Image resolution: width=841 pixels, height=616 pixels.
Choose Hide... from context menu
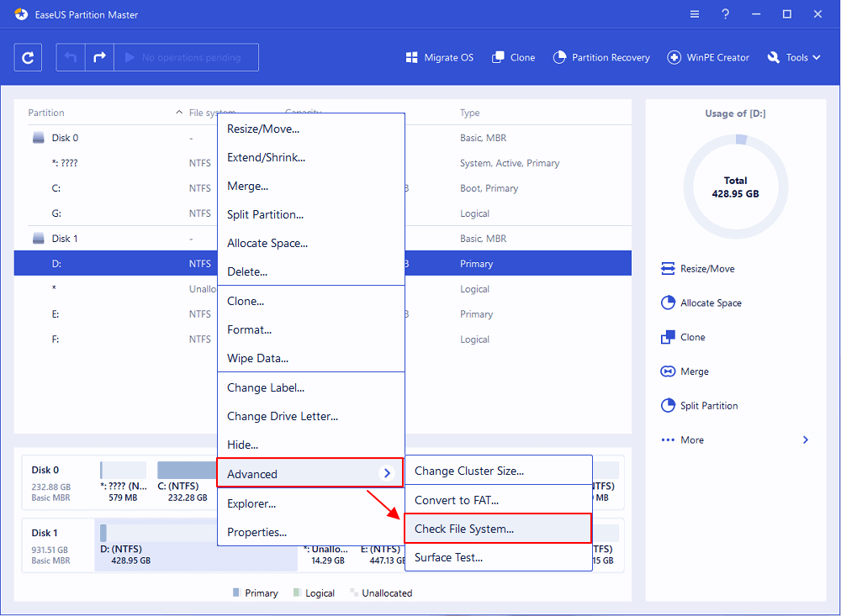coord(310,445)
